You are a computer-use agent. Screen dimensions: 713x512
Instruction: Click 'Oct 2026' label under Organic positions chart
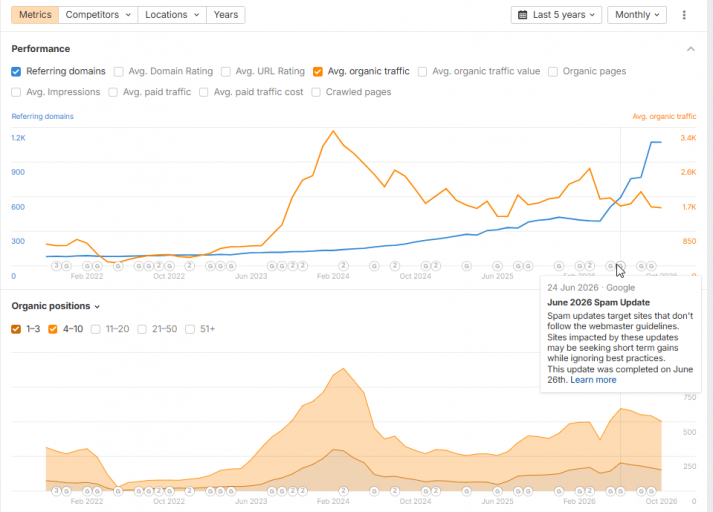click(x=661, y=501)
